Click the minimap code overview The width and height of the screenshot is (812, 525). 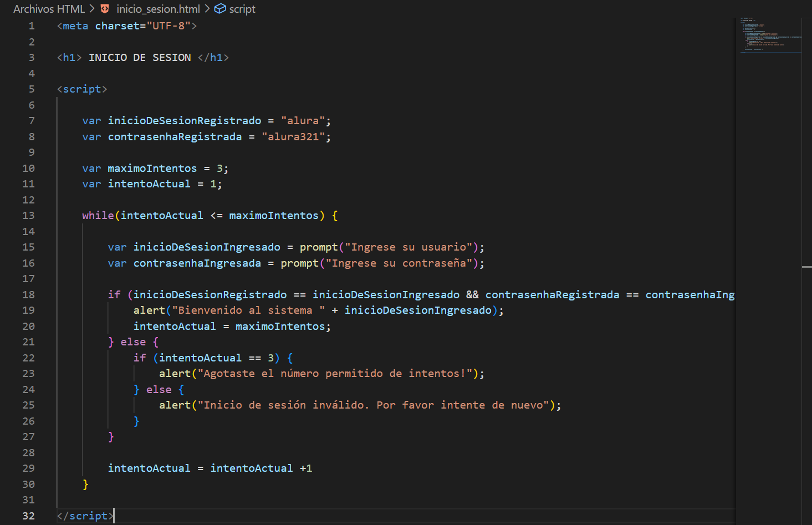pos(770,35)
